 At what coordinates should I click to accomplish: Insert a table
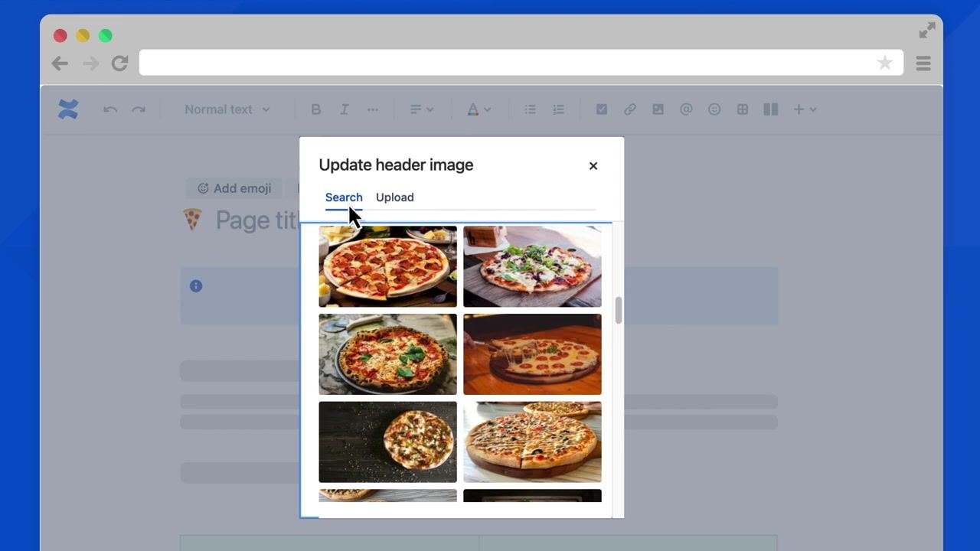743,109
